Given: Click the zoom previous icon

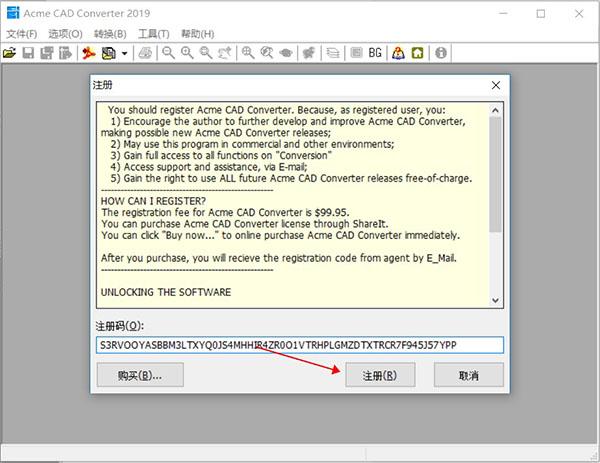Looking at the screenshot, I should [225, 53].
